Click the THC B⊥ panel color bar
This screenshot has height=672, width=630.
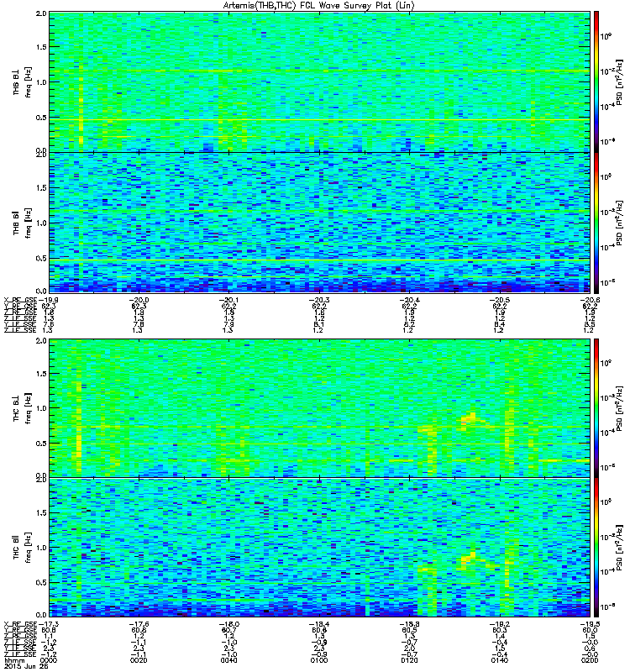point(596,408)
